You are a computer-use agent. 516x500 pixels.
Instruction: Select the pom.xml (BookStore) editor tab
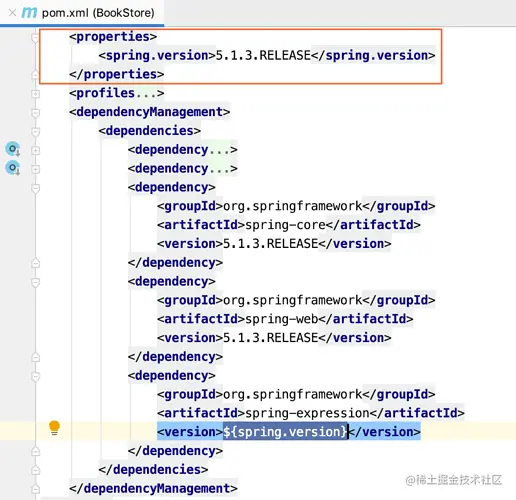pyautogui.click(x=82, y=13)
